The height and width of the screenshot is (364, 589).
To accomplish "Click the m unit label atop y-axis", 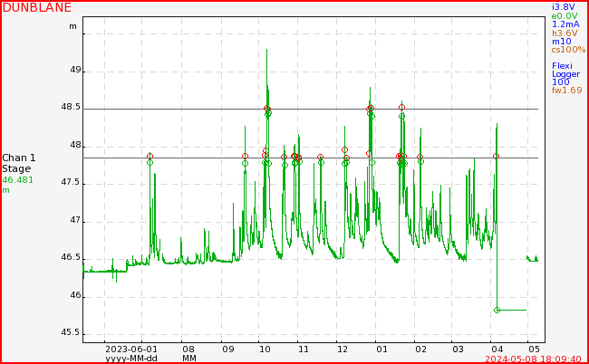I will (x=72, y=26).
